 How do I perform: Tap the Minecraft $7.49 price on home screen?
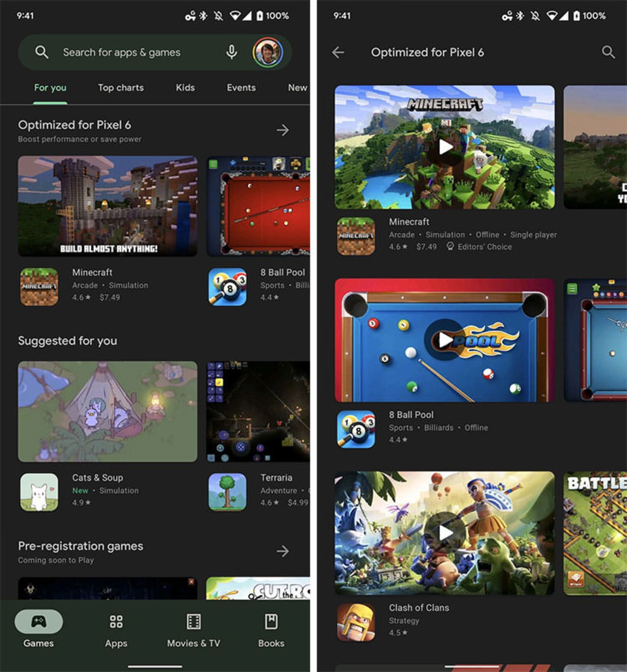click(110, 297)
